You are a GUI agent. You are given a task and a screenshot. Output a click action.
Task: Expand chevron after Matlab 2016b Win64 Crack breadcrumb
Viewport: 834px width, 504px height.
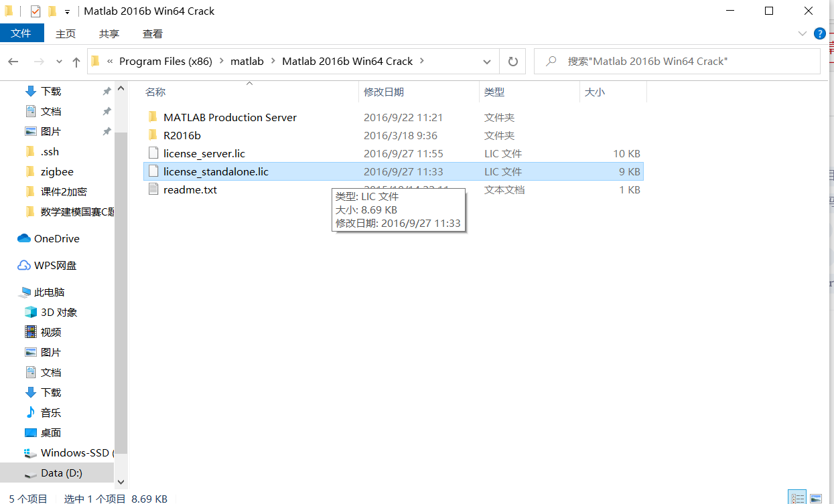coord(422,62)
